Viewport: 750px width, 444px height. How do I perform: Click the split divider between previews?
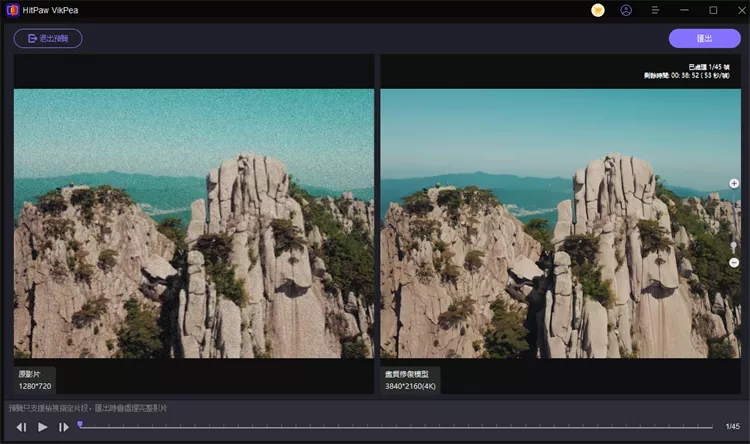377,223
